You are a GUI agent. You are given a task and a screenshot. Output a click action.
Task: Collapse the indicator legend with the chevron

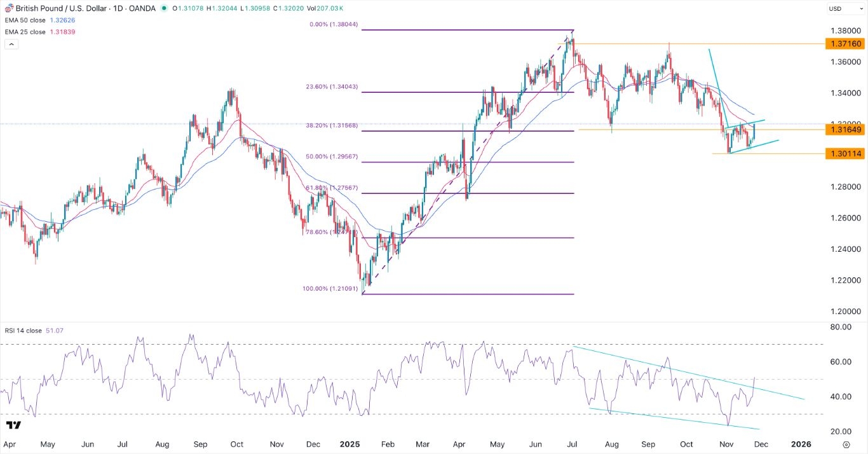click(10, 43)
